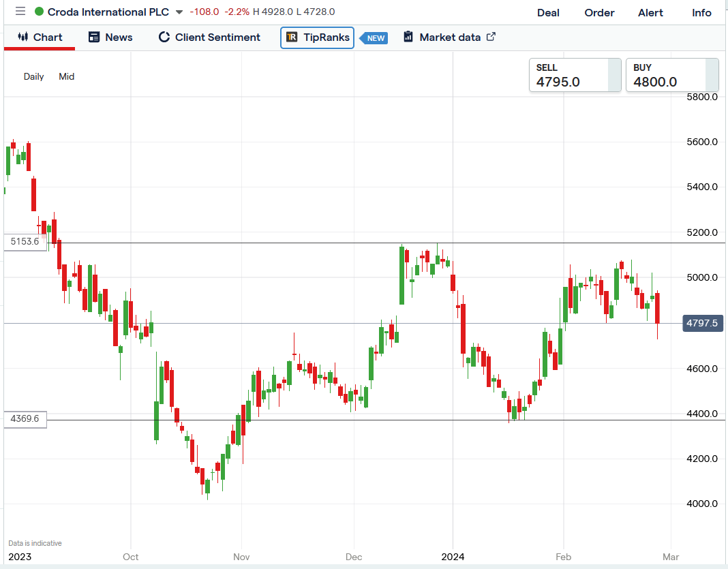
Task: Open the TipRanks tab
Action: (318, 37)
